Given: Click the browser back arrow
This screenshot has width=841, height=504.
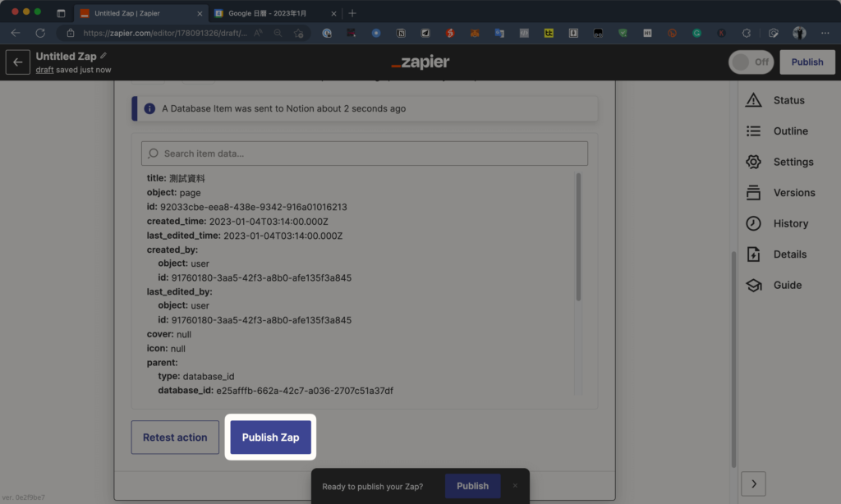Looking at the screenshot, I should [16, 33].
